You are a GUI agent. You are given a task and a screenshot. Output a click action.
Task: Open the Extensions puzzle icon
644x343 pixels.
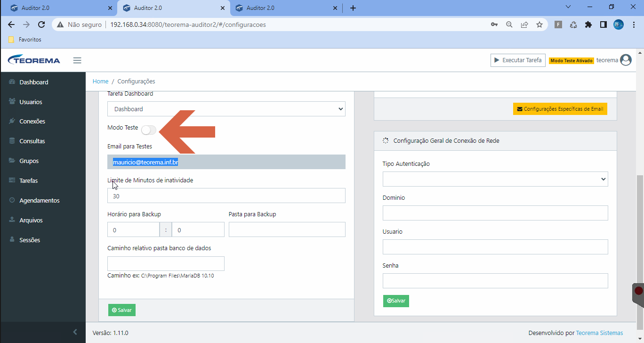coord(588,24)
